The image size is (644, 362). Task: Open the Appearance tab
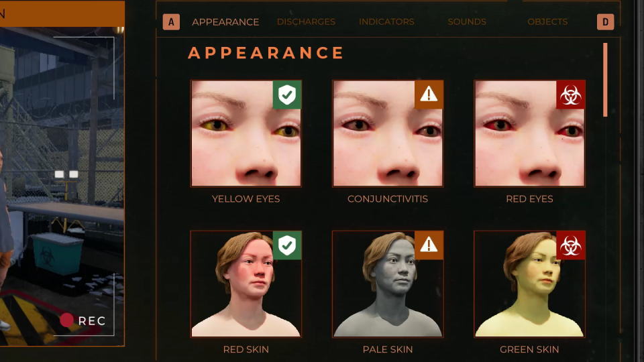[x=225, y=22]
